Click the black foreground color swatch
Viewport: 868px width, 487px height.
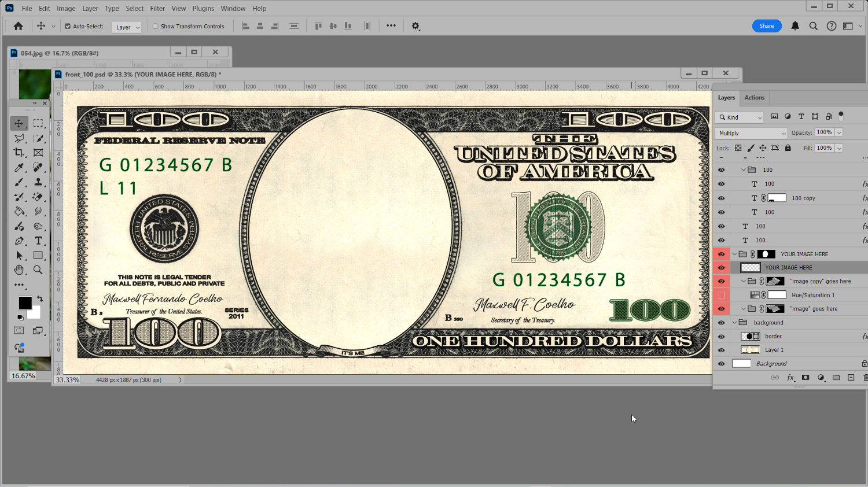25,303
